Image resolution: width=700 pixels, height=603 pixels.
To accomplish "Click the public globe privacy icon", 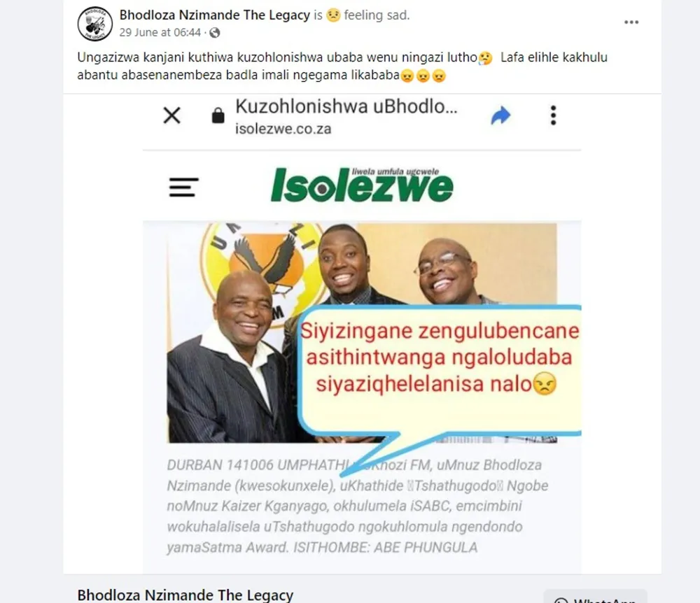I will [x=215, y=33].
